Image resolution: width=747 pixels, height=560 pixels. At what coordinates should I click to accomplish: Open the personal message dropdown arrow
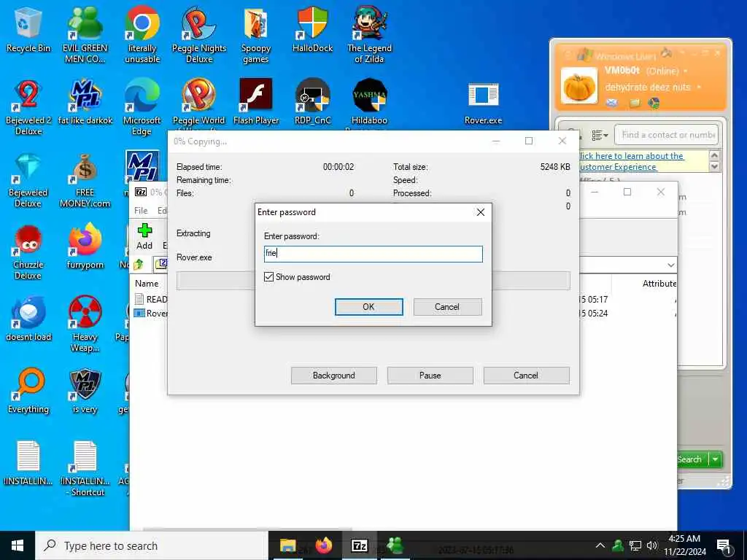699,87
